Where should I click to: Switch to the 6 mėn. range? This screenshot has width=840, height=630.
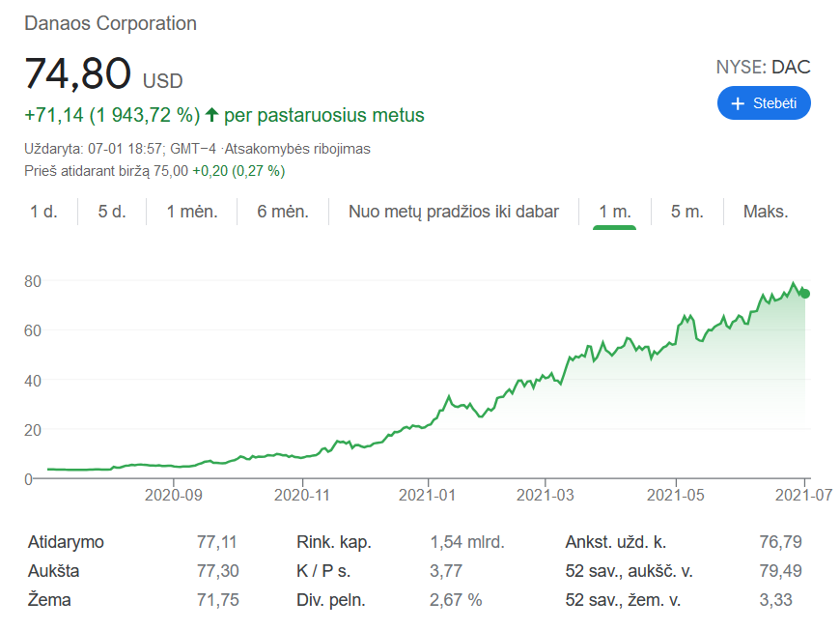(x=283, y=212)
